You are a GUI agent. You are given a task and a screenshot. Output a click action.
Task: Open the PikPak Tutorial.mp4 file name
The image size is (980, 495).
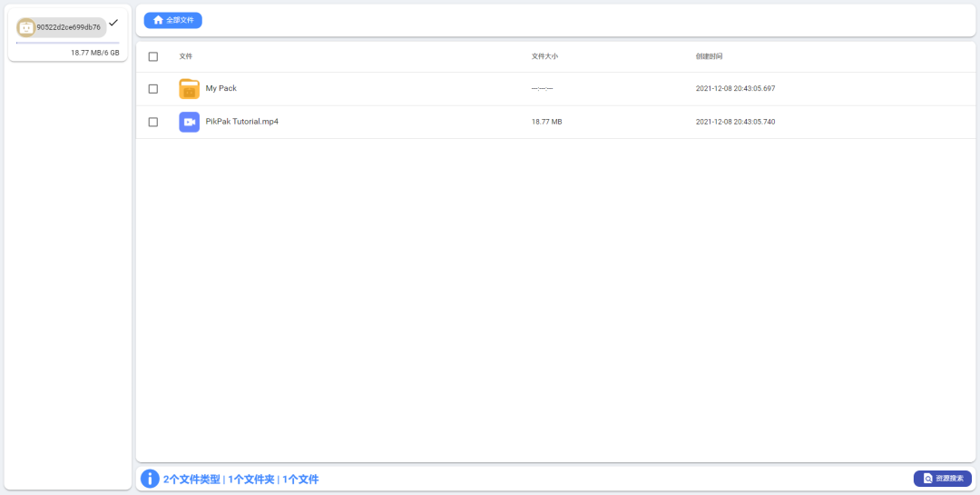(242, 122)
